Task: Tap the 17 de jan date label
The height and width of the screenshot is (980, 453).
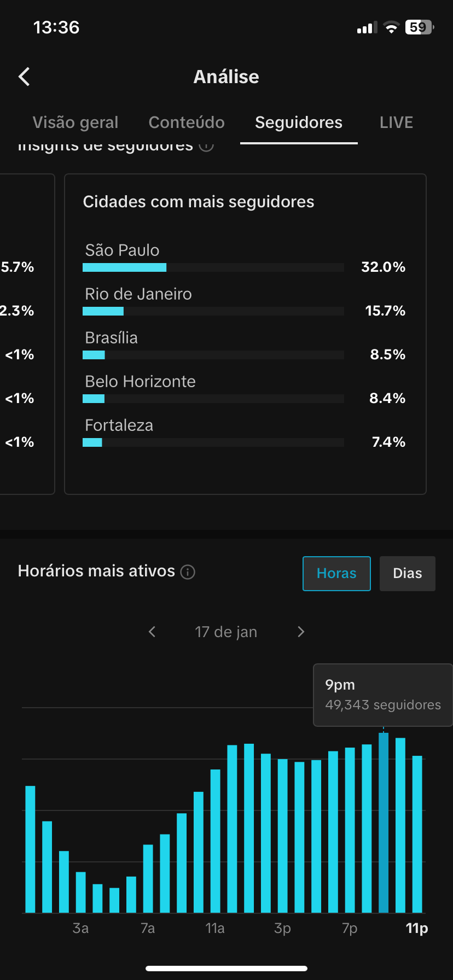Action: tap(226, 632)
